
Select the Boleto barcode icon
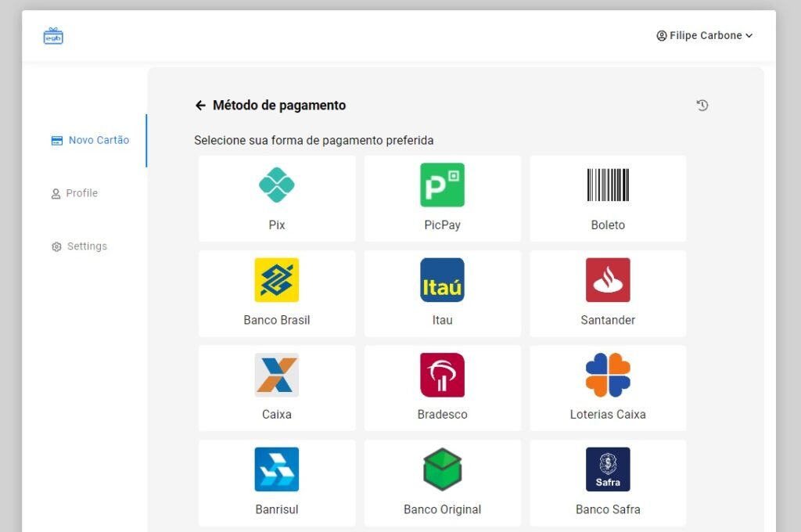tap(608, 185)
